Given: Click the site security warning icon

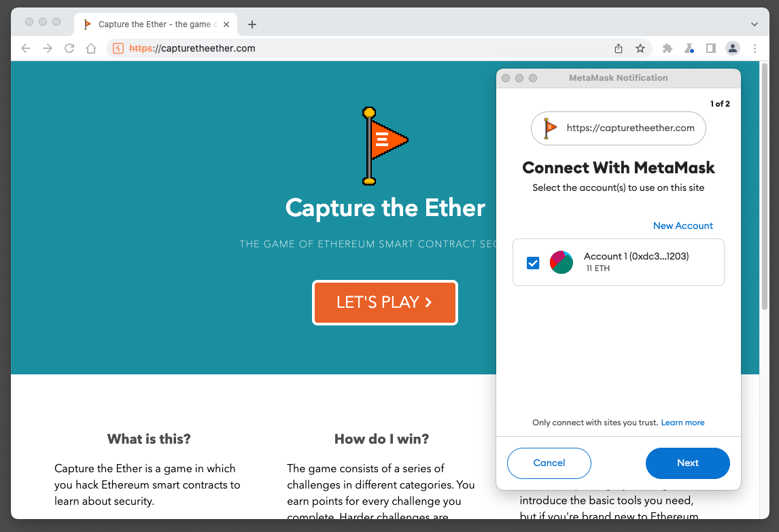Looking at the screenshot, I should [118, 48].
